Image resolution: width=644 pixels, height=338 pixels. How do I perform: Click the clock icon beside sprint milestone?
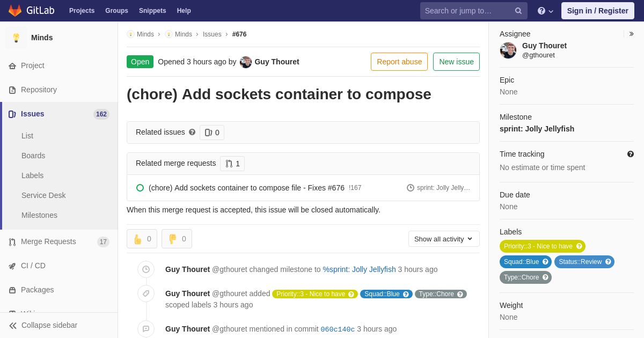(411, 188)
